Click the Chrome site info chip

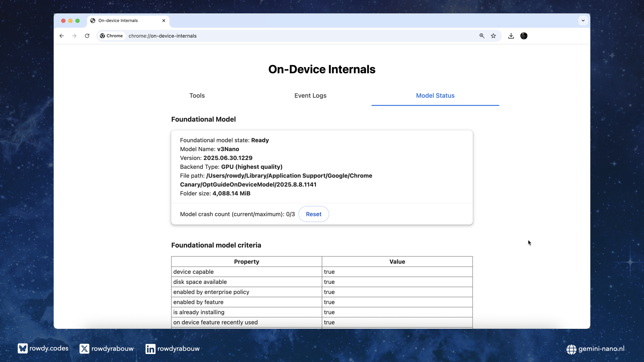(111, 36)
